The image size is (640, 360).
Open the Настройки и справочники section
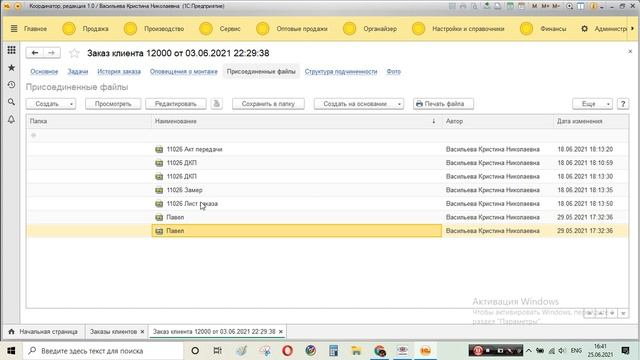468,29
